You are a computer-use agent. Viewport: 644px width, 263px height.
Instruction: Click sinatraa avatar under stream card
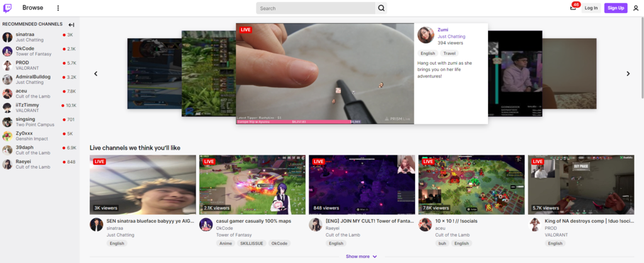click(96, 225)
